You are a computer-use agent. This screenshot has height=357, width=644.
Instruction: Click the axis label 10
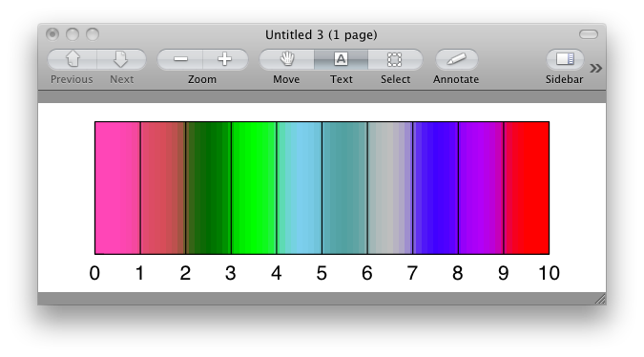point(550,273)
